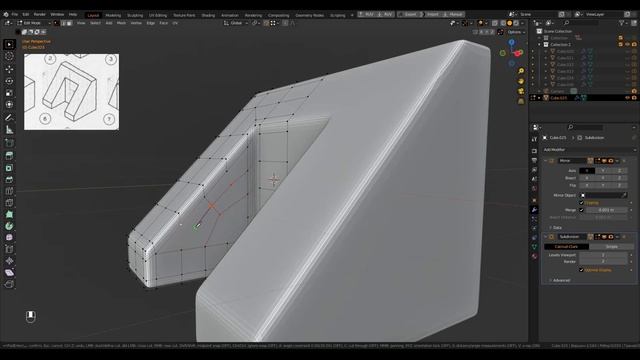Adjust the Merge distance value field

pos(606,210)
